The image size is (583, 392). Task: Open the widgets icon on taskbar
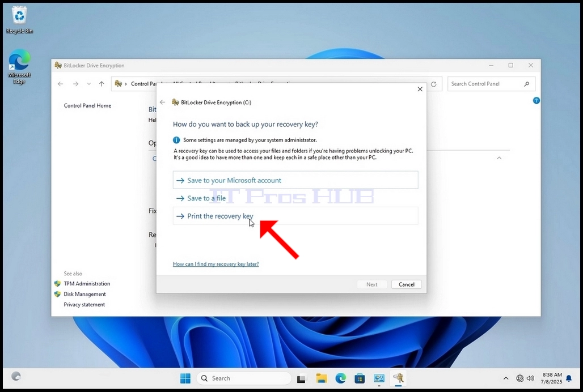[x=16, y=376]
